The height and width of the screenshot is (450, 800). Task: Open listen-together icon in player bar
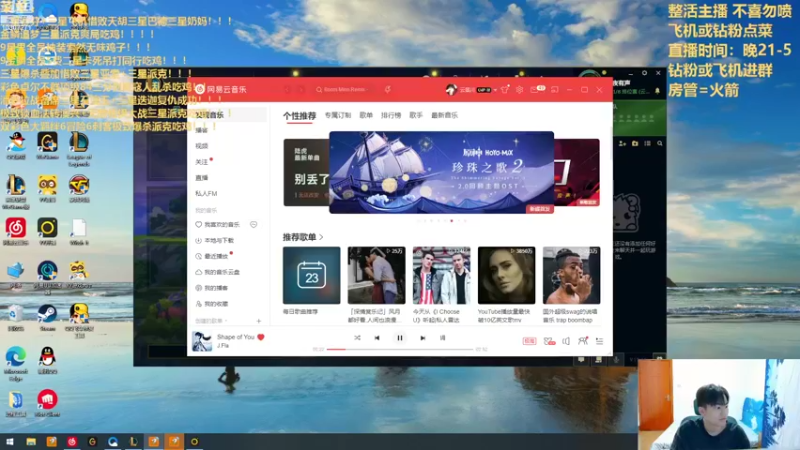583,341
